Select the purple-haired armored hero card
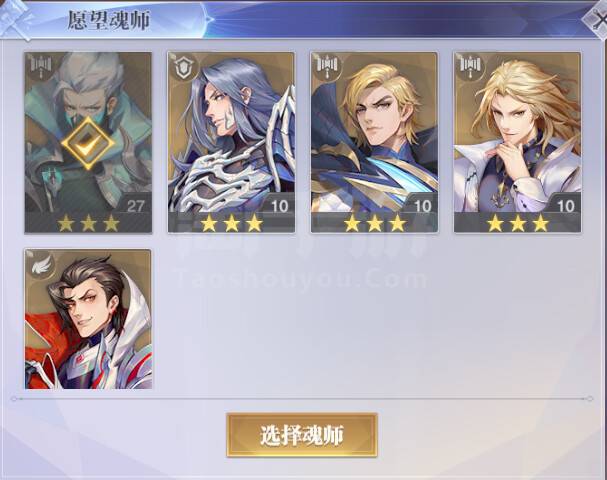Viewport: 607px width, 480px height. tap(231, 143)
